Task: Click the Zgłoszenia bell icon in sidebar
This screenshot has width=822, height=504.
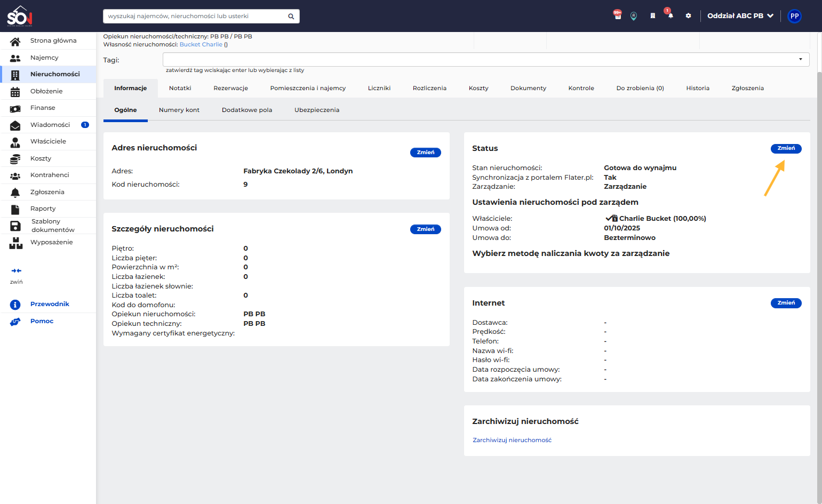Action: coord(15,193)
